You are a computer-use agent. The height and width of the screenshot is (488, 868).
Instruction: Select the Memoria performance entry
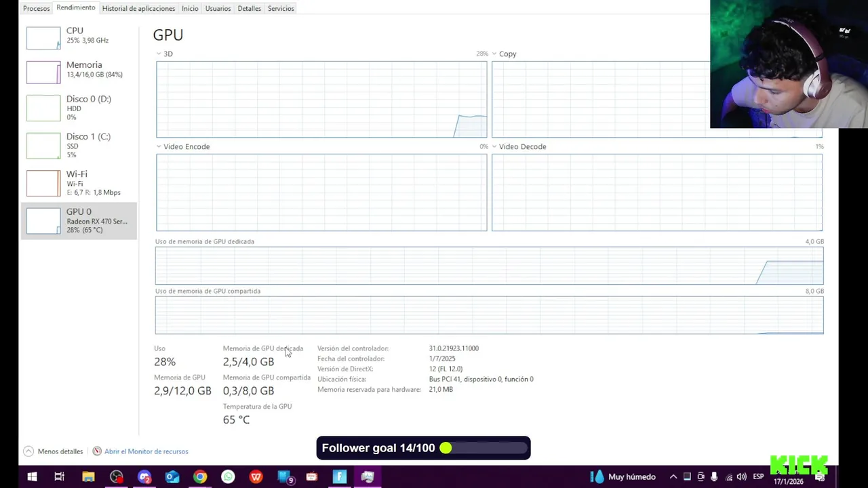(79, 70)
